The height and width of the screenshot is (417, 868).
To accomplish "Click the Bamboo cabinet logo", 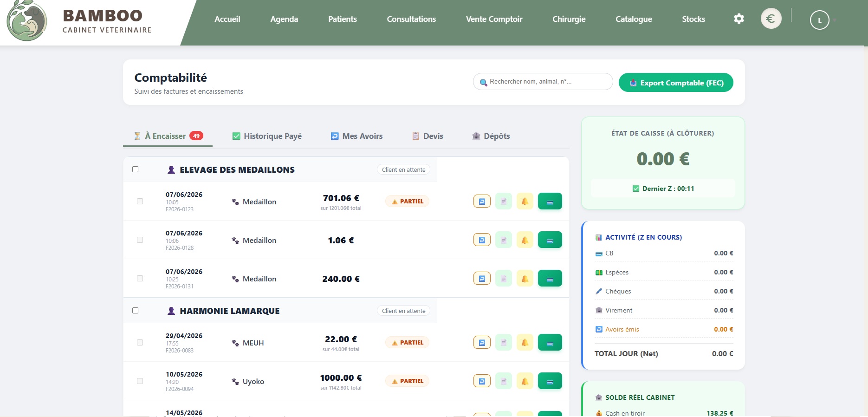I will (x=27, y=20).
